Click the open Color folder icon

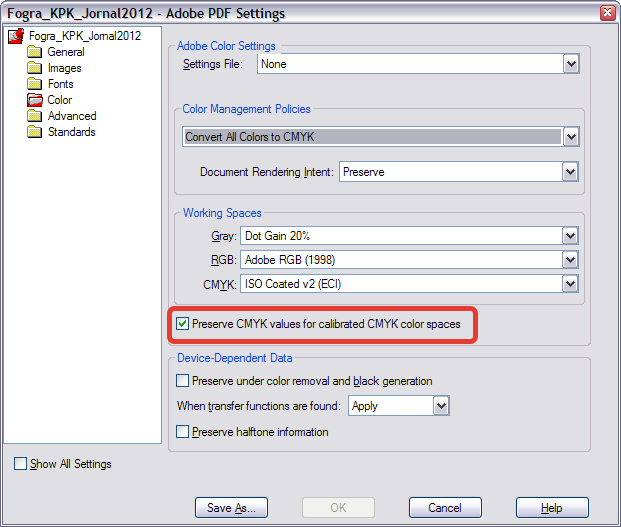35,100
